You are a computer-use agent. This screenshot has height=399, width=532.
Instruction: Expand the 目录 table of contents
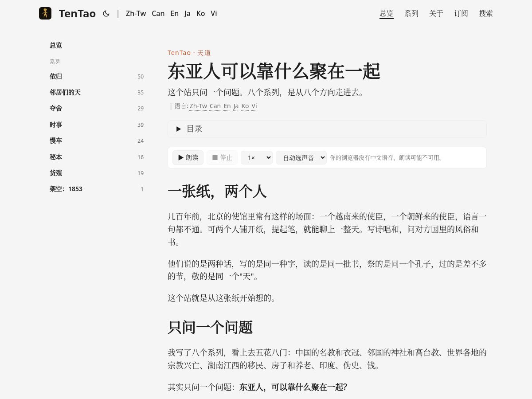point(327,129)
